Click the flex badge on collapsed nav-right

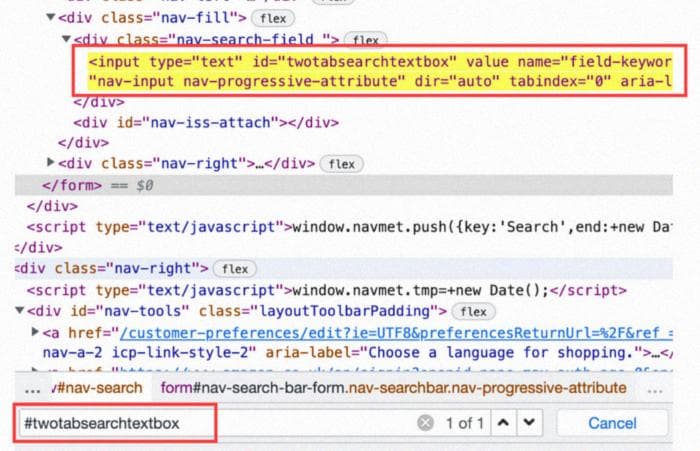click(342, 164)
